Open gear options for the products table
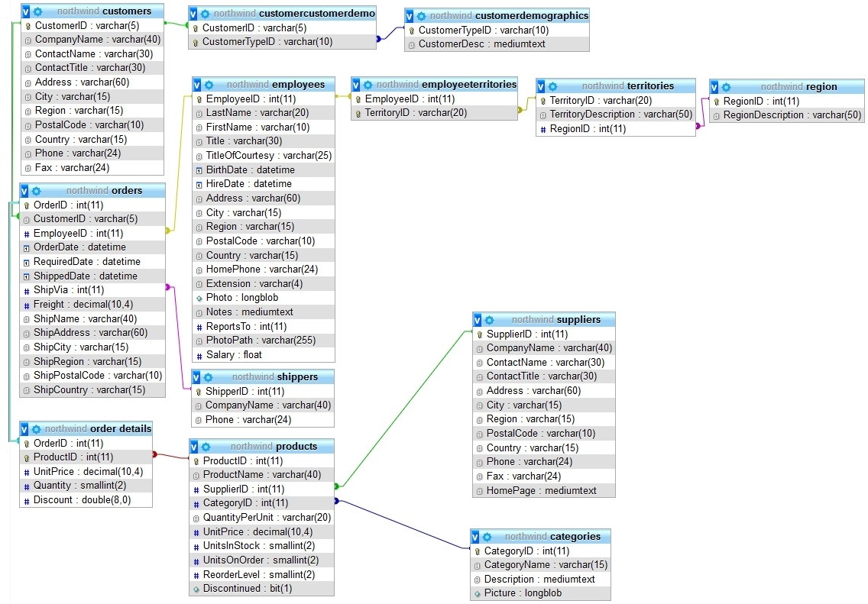The width and height of the screenshot is (868, 604). (206, 447)
